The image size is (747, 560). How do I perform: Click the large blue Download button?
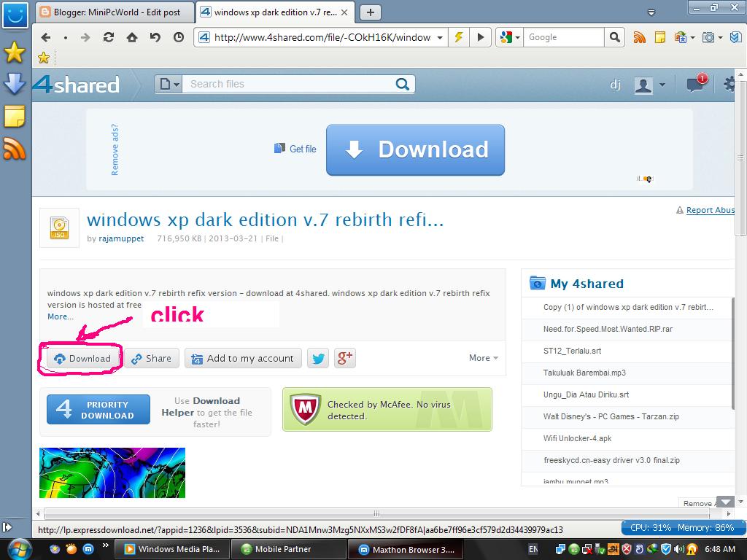pyautogui.click(x=415, y=150)
